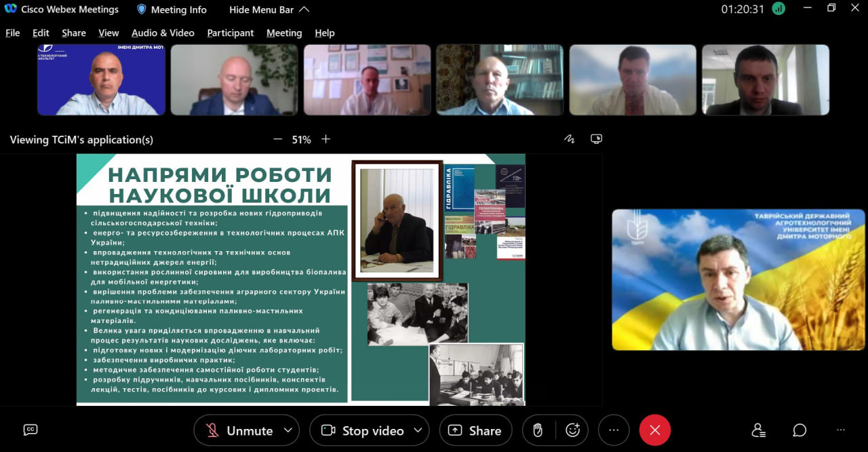Unmute the microphone
Viewport: 868px width, 452px height.
pos(239,430)
